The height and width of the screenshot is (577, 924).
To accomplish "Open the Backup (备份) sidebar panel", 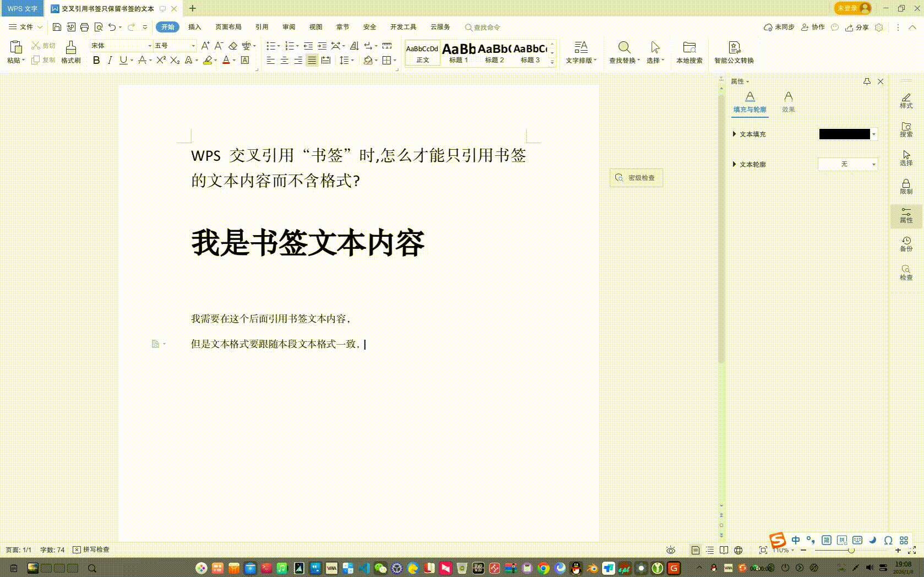I will click(x=906, y=244).
